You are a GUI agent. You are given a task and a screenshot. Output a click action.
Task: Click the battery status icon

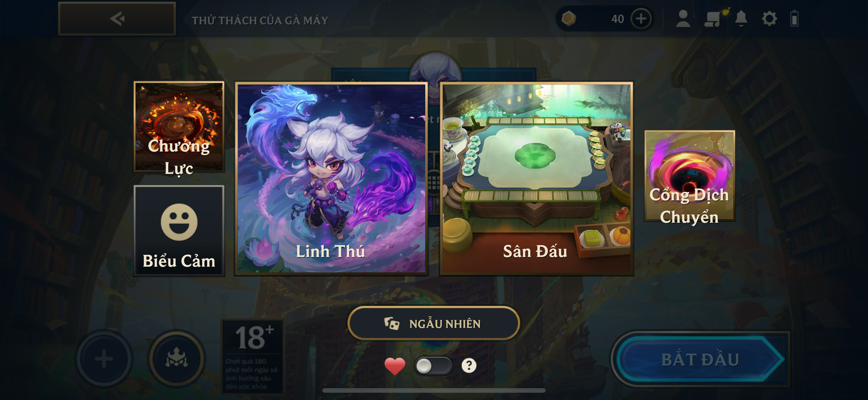[x=794, y=18]
